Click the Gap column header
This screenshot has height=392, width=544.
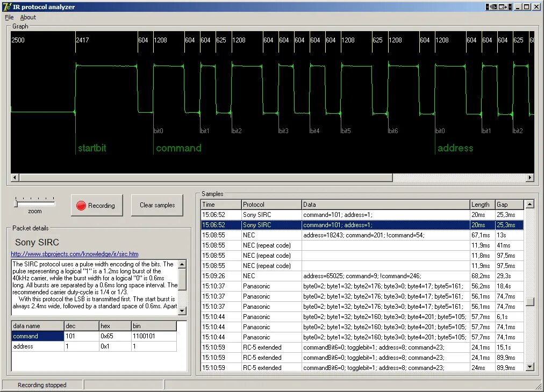coord(509,205)
